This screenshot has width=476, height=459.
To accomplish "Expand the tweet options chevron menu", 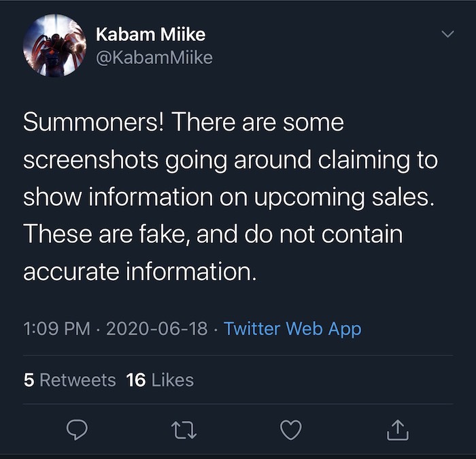I will [447, 33].
